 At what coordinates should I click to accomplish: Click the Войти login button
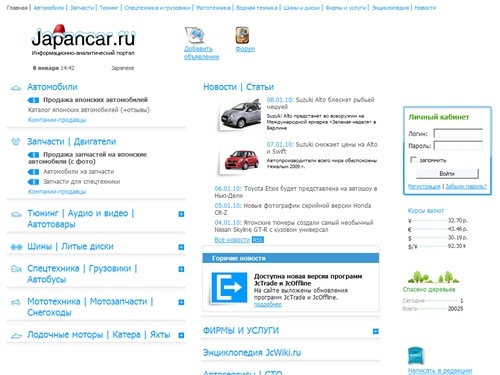point(447,174)
